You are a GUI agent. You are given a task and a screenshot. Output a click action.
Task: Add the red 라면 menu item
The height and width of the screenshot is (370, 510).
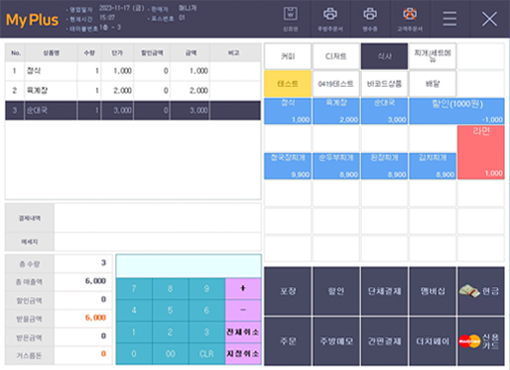pos(481,152)
